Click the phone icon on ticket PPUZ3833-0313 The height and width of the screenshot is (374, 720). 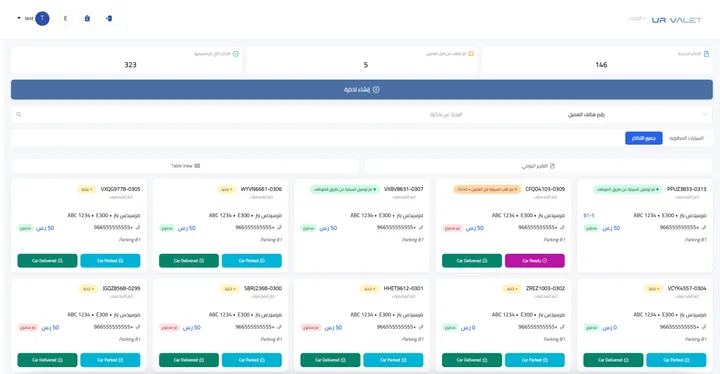pos(704,227)
